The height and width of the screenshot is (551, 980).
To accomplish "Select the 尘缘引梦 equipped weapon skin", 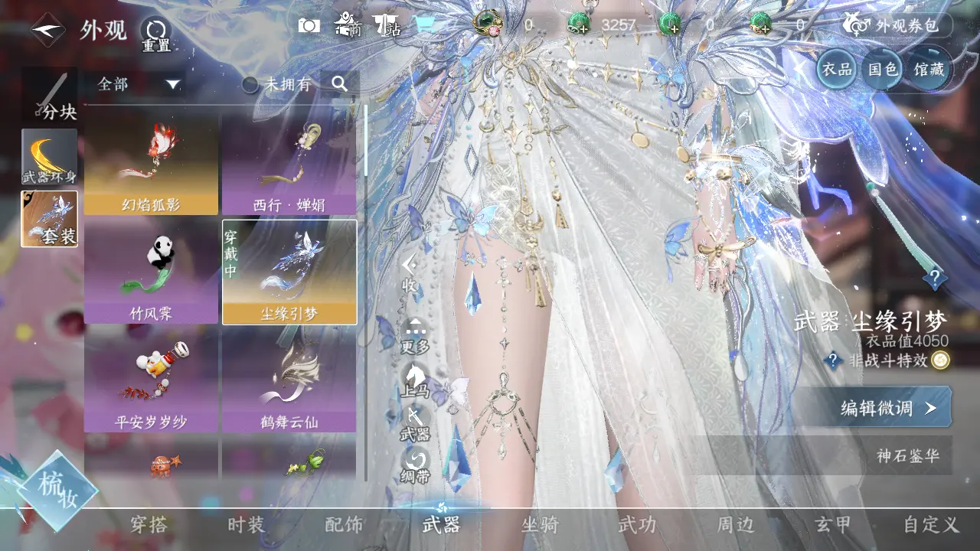I will pos(289,272).
